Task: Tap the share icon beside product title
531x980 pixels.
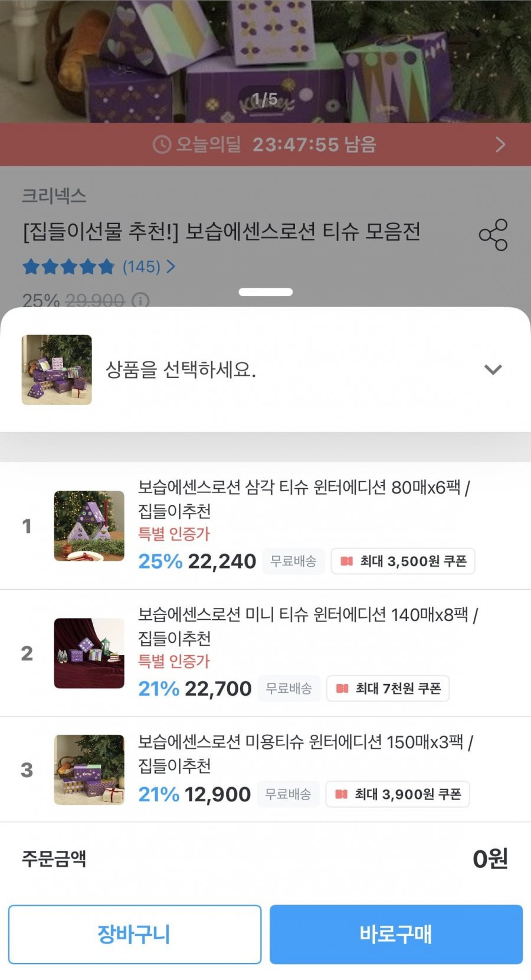Action: click(493, 235)
